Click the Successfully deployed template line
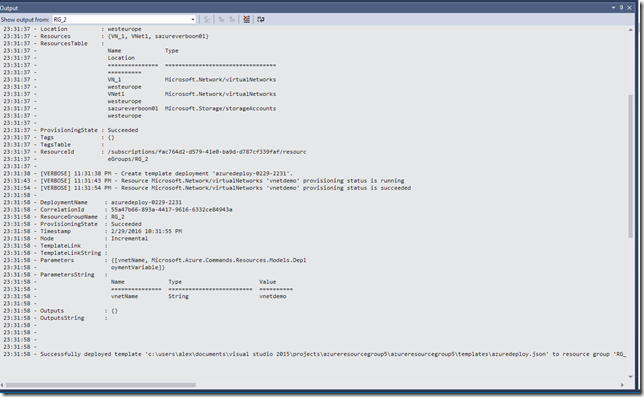This screenshot has width=644, height=397. (x=333, y=354)
